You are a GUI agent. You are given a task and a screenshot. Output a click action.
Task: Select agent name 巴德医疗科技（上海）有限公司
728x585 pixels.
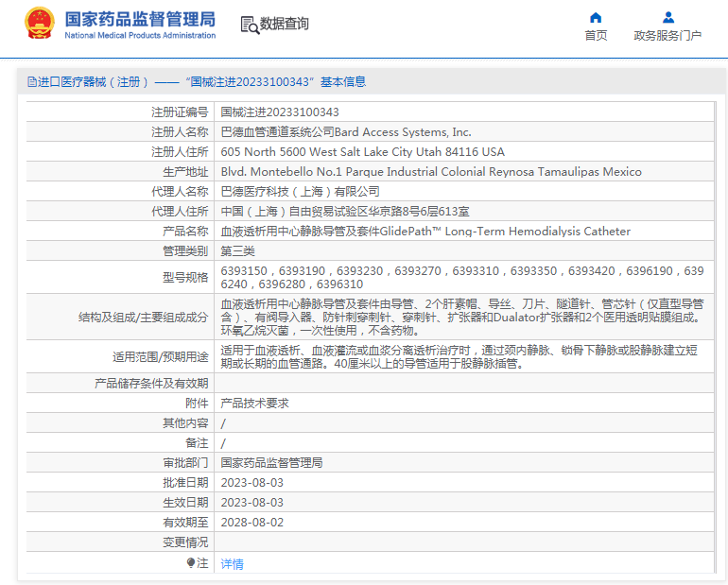coord(300,192)
